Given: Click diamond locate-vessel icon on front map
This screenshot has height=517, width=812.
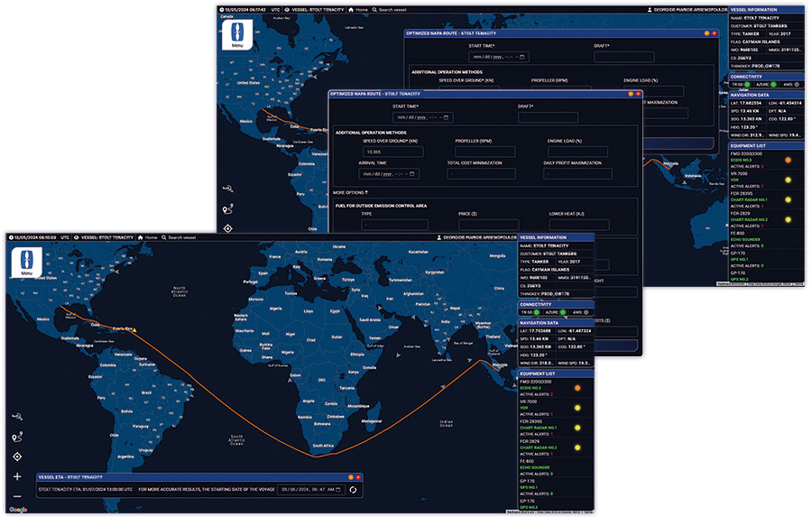Looking at the screenshot, I should tap(17, 457).
